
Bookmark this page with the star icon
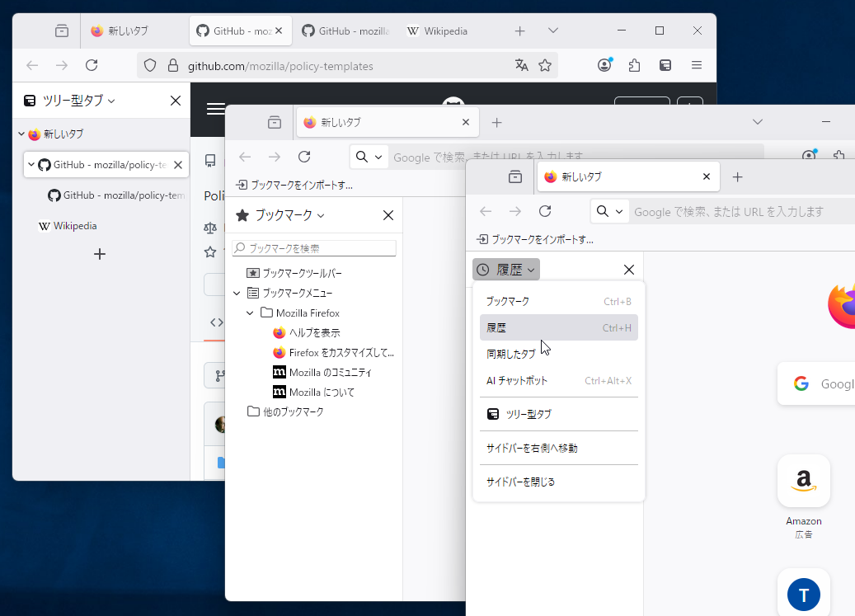(545, 64)
